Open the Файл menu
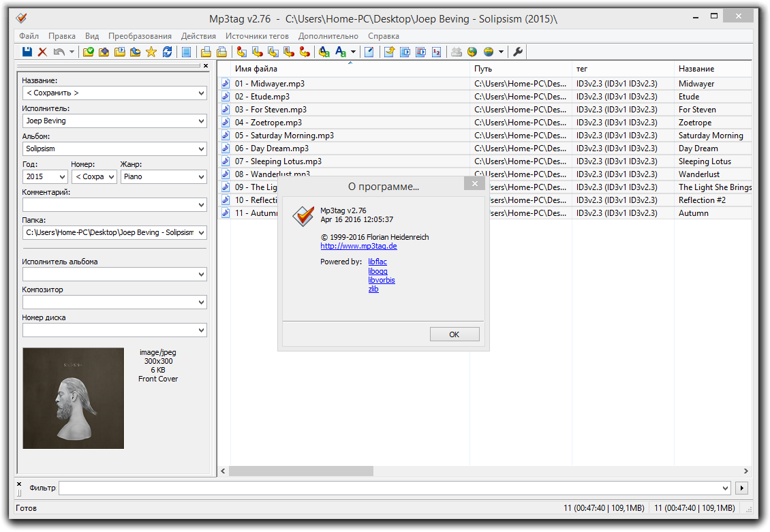 click(29, 36)
